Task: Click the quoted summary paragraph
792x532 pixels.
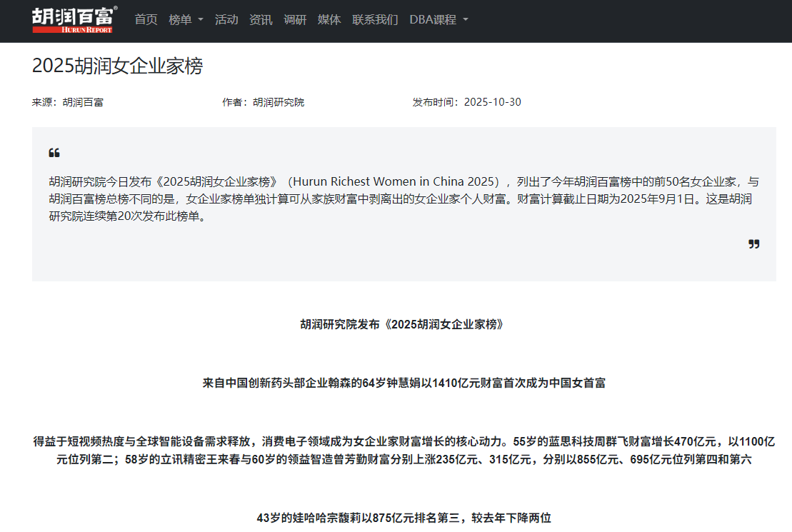Action: [400, 199]
